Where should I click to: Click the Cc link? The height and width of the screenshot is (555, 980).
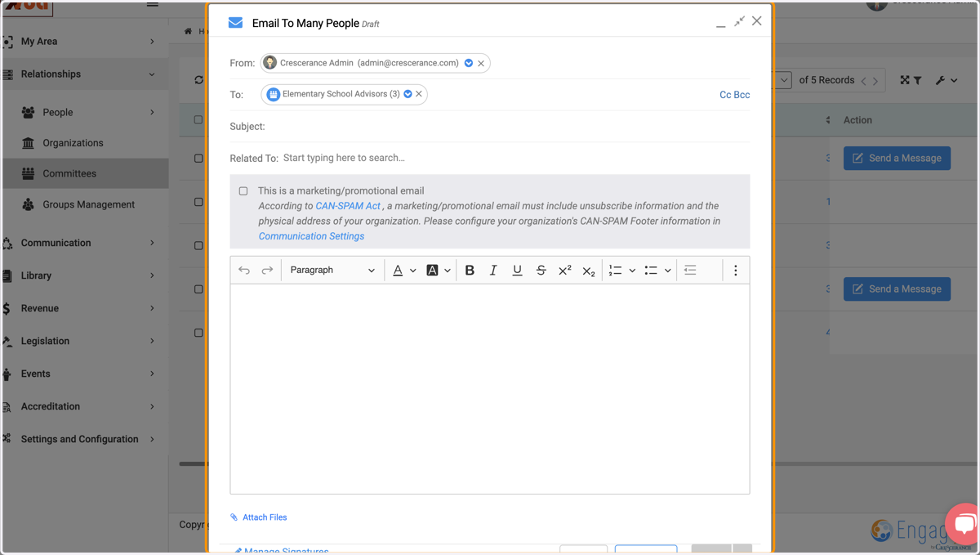tap(725, 95)
